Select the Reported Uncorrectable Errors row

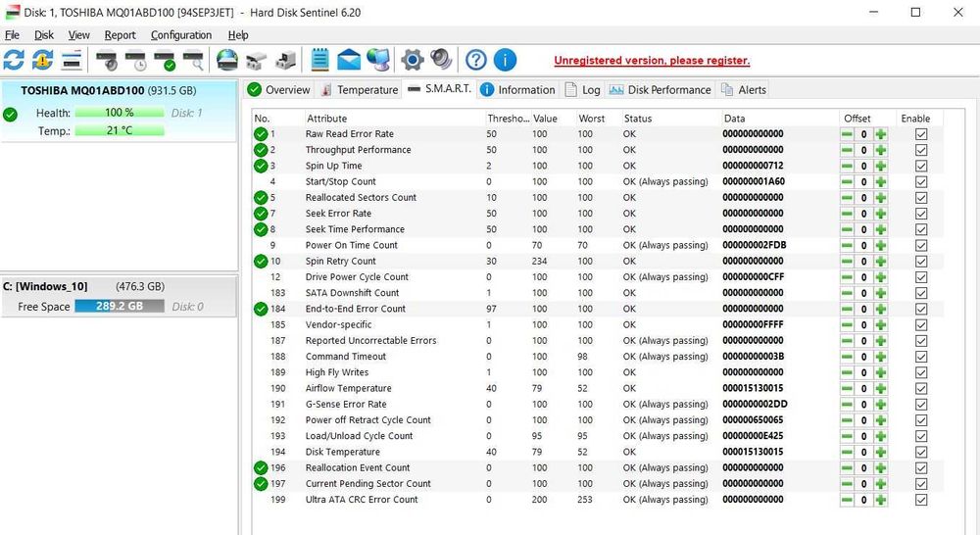(x=598, y=341)
